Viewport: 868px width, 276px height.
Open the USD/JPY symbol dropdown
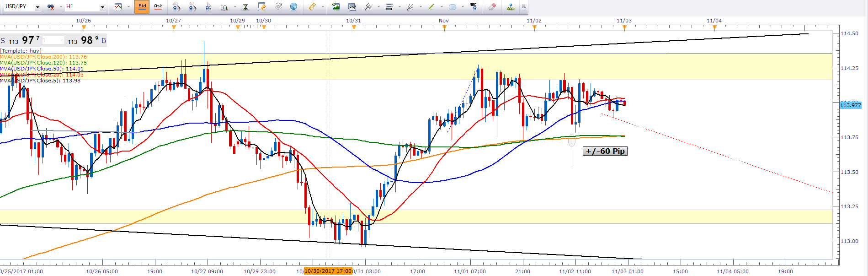(x=37, y=7)
